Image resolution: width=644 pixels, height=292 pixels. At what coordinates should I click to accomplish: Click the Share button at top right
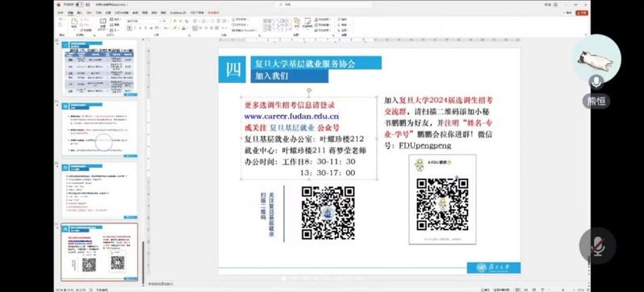pos(582,13)
